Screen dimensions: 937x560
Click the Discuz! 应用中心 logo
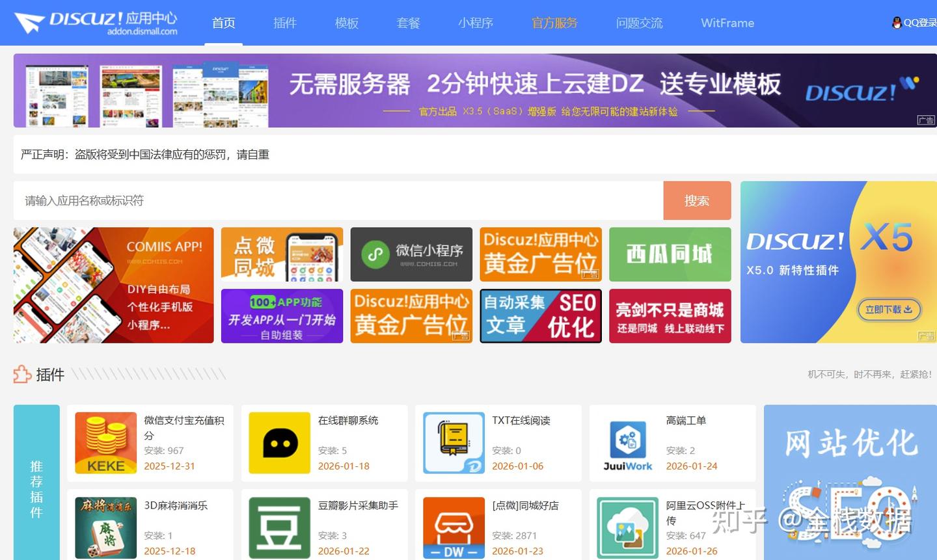click(96, 23)
